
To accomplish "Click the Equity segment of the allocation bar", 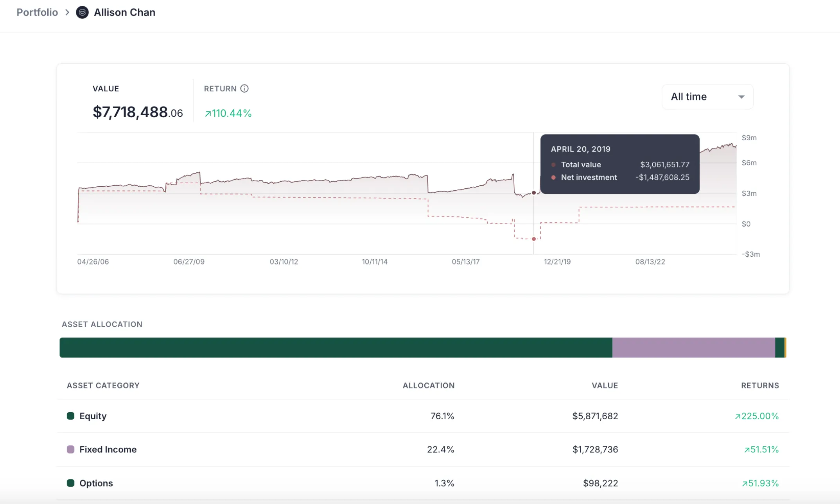I will point(336,347).
